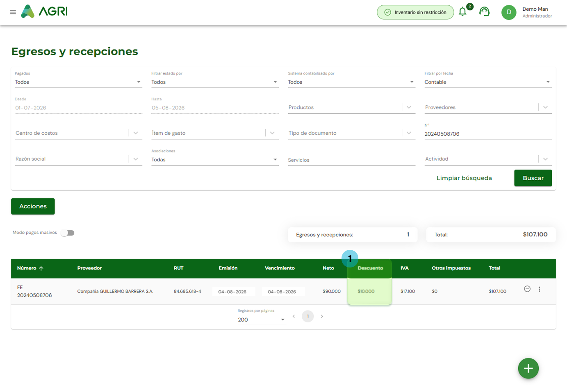Click the circled minus icon in row
This screenshot has width=567, height=392.
click(527, 289)
